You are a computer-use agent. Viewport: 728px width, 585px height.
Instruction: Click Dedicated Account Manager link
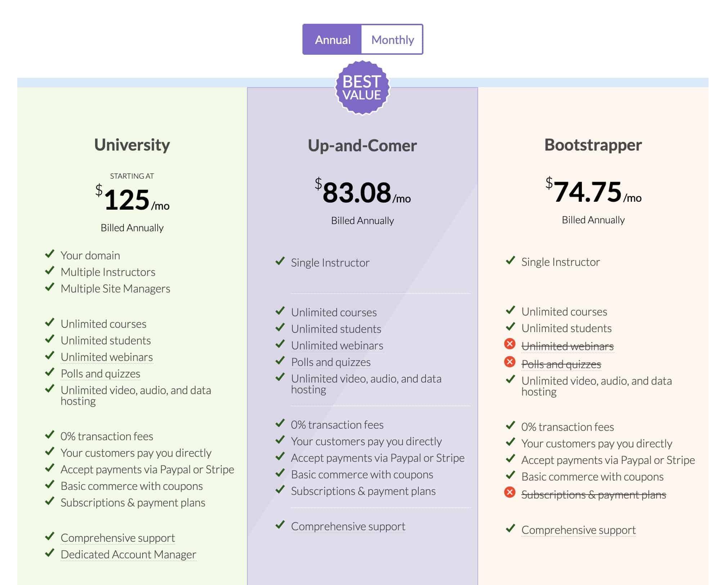[128, 554]
